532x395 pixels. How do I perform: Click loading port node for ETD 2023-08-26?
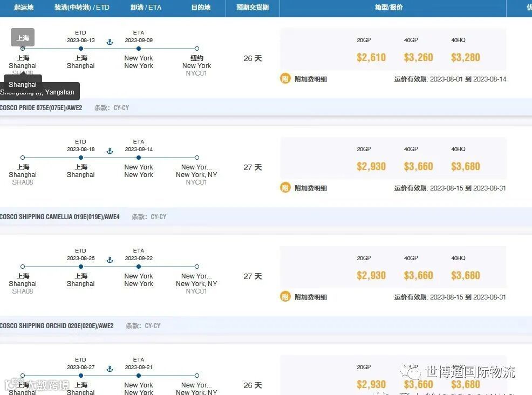81,267
